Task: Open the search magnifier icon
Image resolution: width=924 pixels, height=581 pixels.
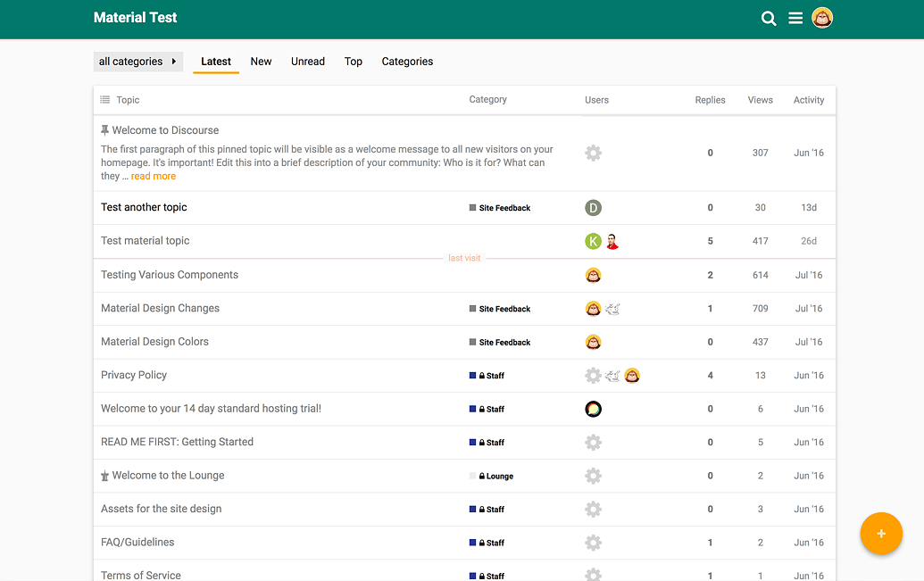Action: click(768, 19)
